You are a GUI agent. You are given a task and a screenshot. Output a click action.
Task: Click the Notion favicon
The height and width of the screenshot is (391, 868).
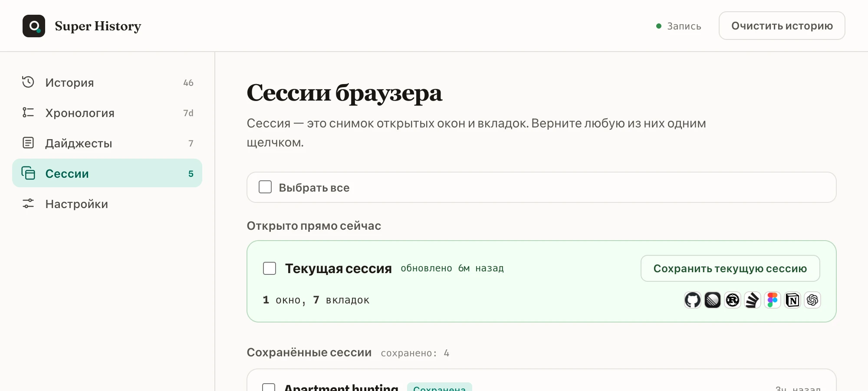click(x=792, y=300)
